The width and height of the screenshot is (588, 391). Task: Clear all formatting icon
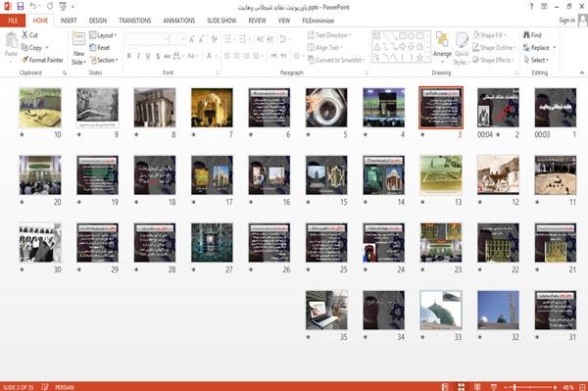[214, 39]
